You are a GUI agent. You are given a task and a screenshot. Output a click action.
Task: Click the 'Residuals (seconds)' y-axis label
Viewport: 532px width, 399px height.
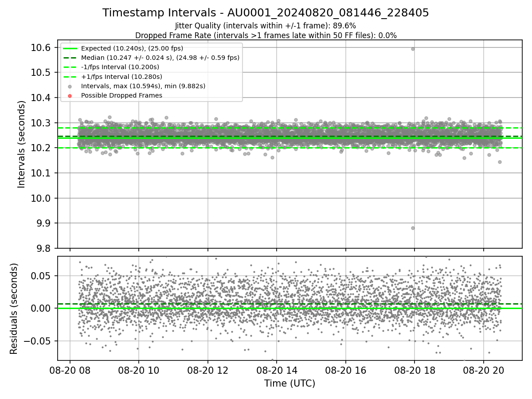[14, 309]
